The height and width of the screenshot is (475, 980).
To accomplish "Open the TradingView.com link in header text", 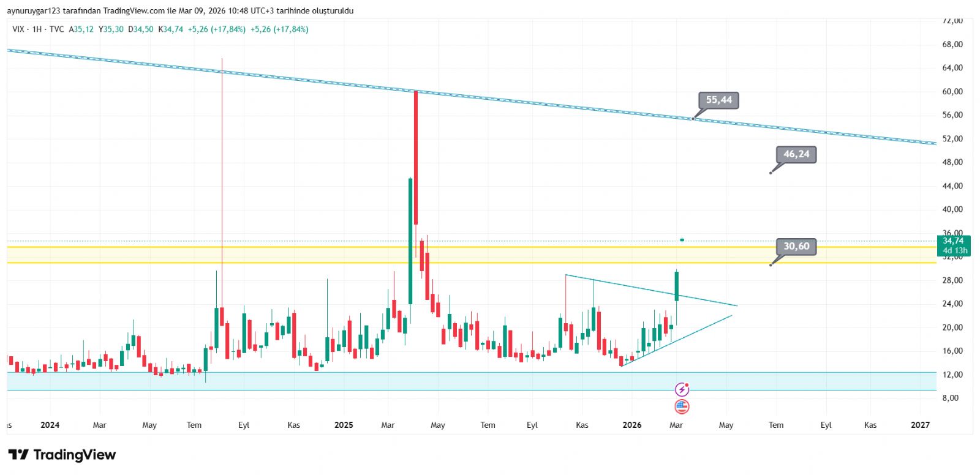I will pos(134,11).
